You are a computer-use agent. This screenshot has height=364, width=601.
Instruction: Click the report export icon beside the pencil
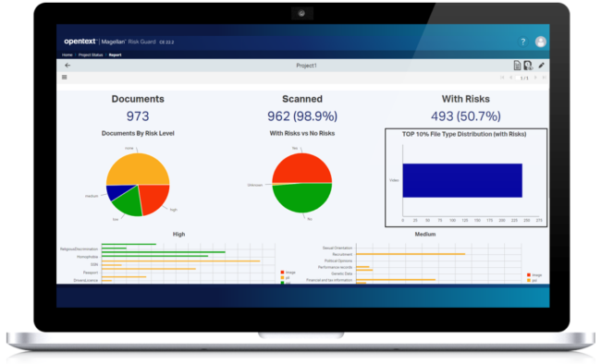coord(528,66)
